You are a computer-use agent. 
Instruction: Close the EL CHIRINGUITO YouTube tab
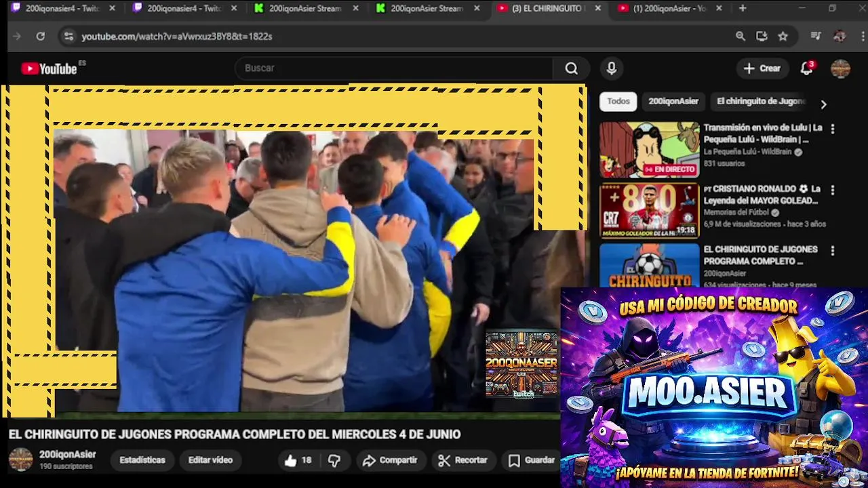(x=597, y=8)
